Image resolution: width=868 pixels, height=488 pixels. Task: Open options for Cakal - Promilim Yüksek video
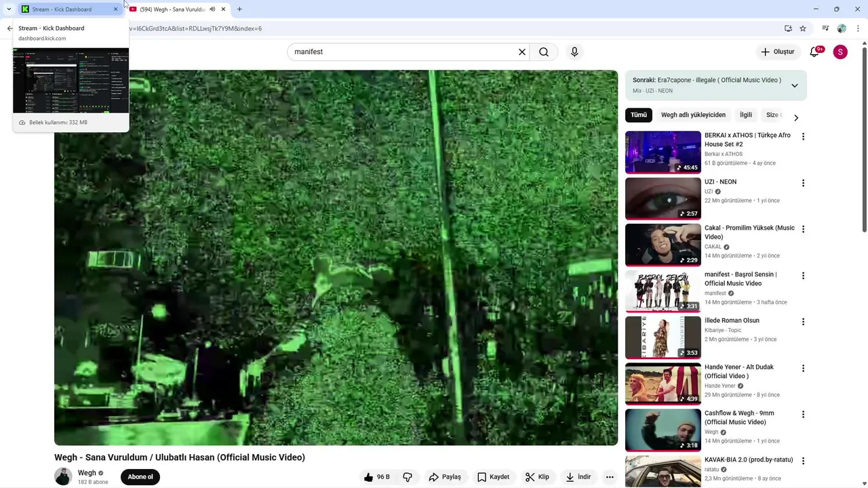pos(803,229)
